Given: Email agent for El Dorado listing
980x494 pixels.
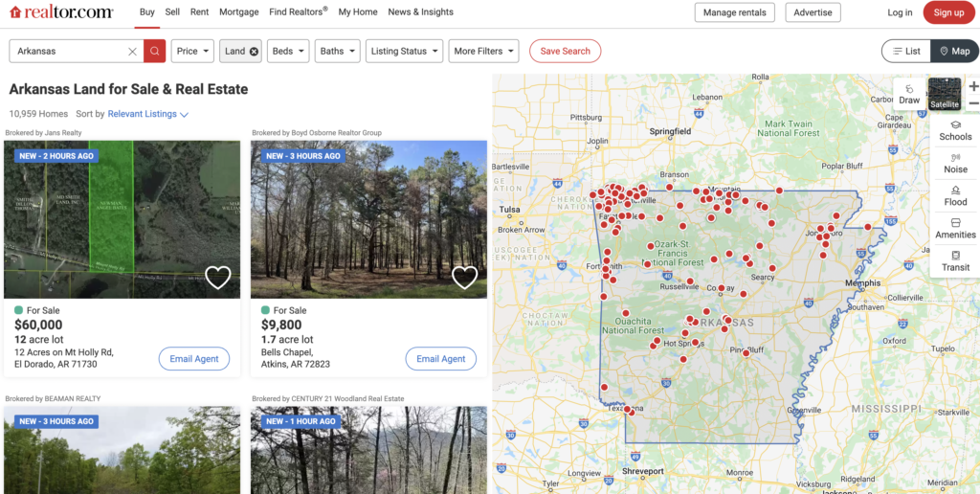Looking at the screenshot, I should pos(194,359).
